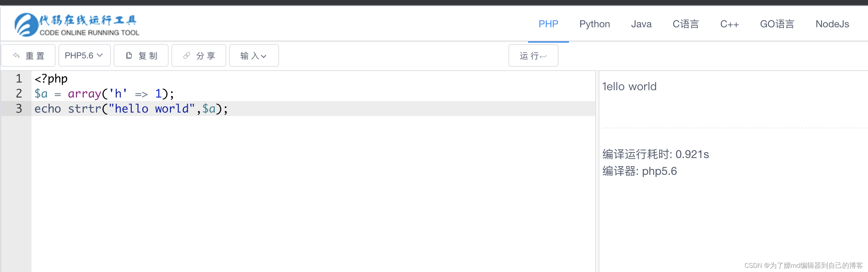Select the GO语言 tab
Image resolution: width=868 pixels, height=272 pixels.
coord(777,24)
